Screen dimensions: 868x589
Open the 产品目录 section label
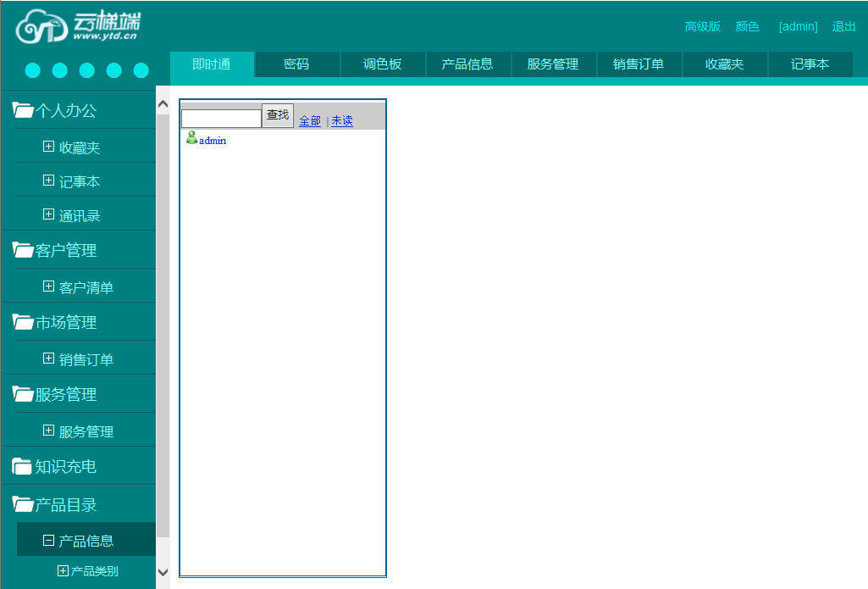click(66, 505)
